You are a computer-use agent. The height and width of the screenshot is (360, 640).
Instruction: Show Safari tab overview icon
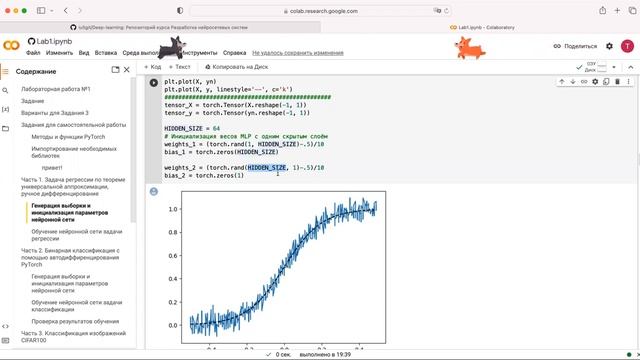[x=633, y=11]
